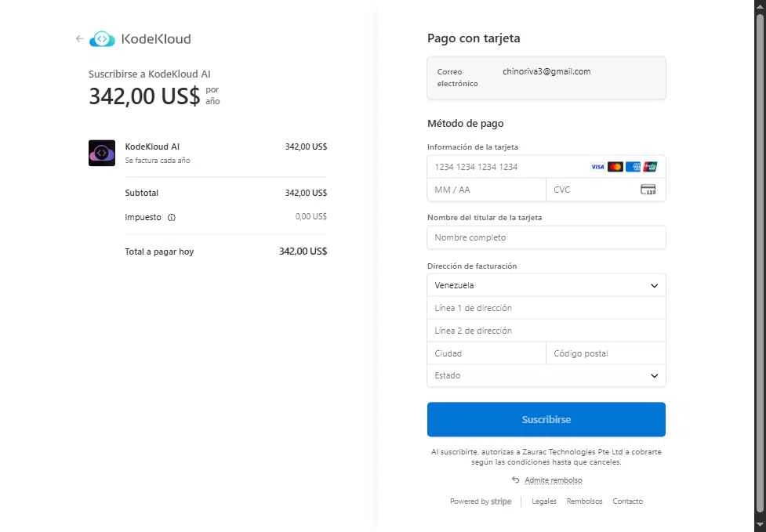Open the Legales footer link
766x532 pixels.
[x=544, y=501]
